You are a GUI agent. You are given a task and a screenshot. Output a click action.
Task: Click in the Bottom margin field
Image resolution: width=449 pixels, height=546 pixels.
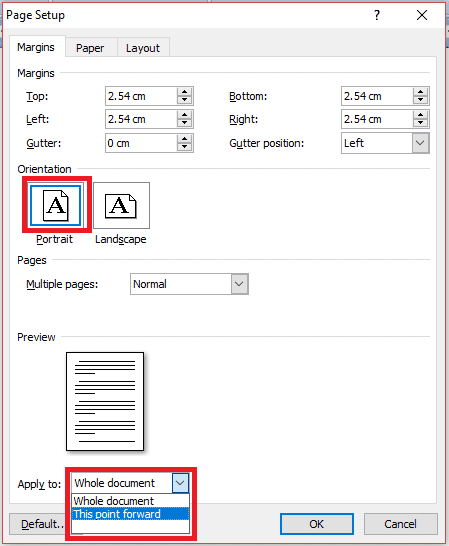377,96
